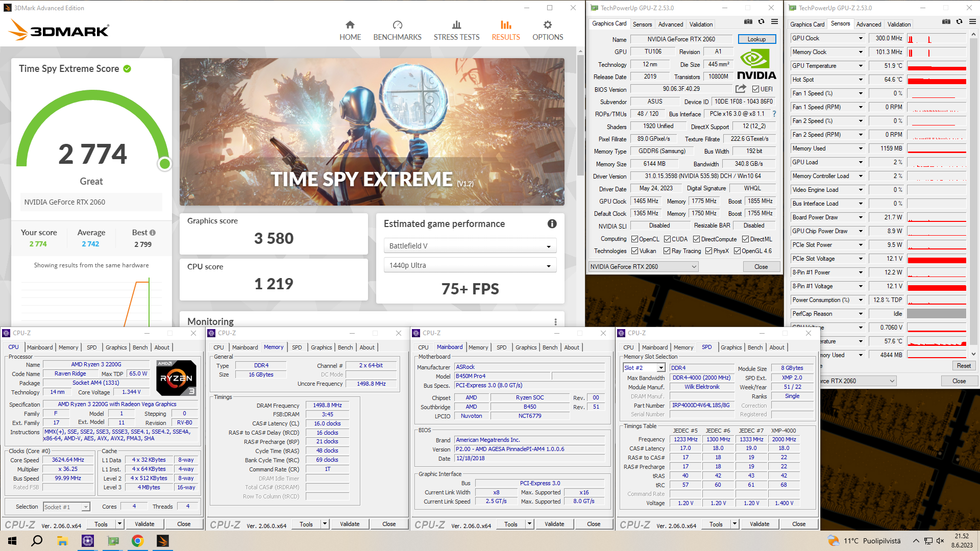Viewport: 980px width, 551px height.
Task: Open hamburger menu in GPU-Z Graphics Card window
Action: pos(774,22)
